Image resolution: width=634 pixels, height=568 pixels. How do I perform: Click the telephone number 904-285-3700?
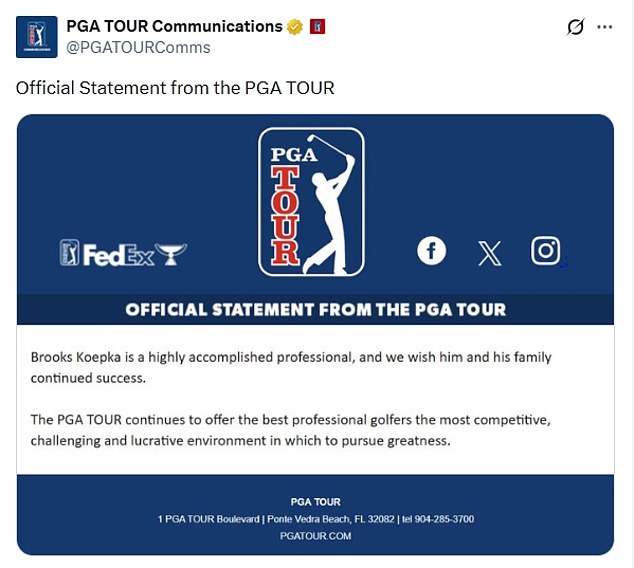click(x=440, y=519)
